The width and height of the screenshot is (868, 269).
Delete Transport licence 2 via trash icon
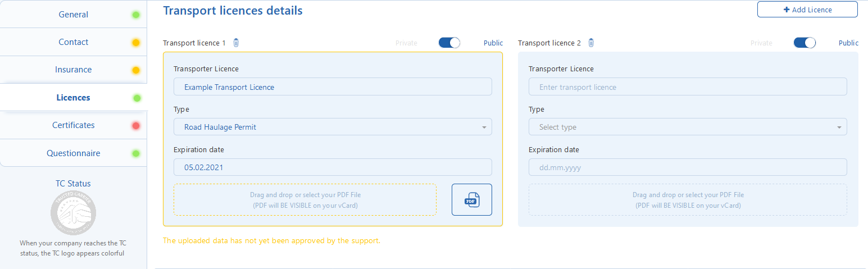click(591, 43)
